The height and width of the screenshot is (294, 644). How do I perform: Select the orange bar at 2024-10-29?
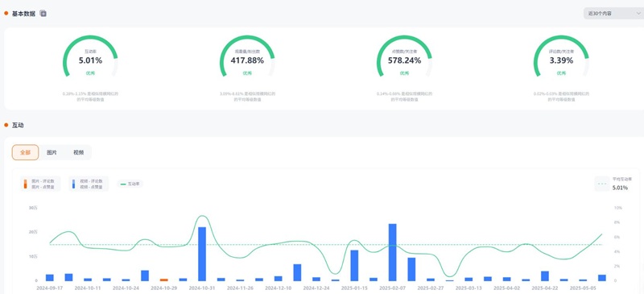point(164,280)
